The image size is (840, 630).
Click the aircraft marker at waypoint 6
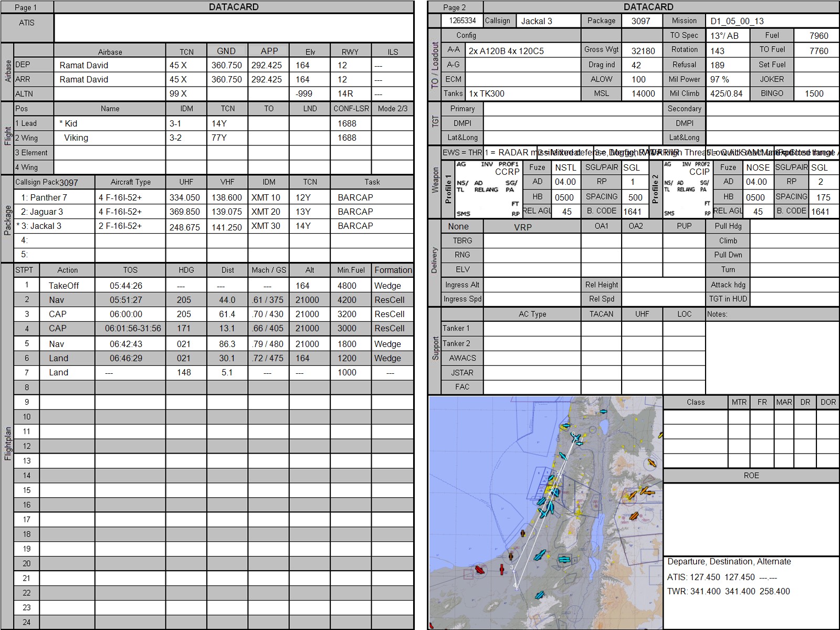pyautogui.click(x=576, y=437)
